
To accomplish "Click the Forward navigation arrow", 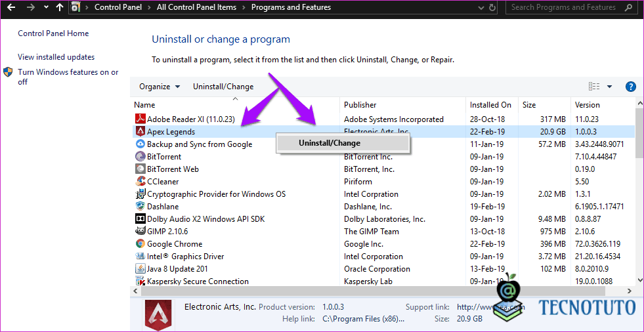I will point(30,7).
